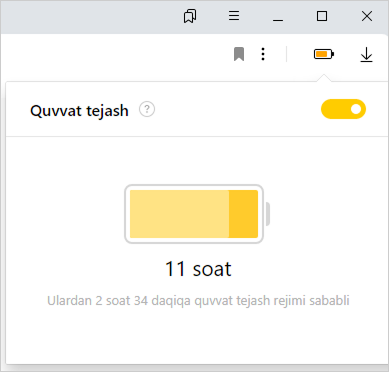389x372 pixels.
Task: Click the darker yellow battery segment
Action: [x=243, y=214]
